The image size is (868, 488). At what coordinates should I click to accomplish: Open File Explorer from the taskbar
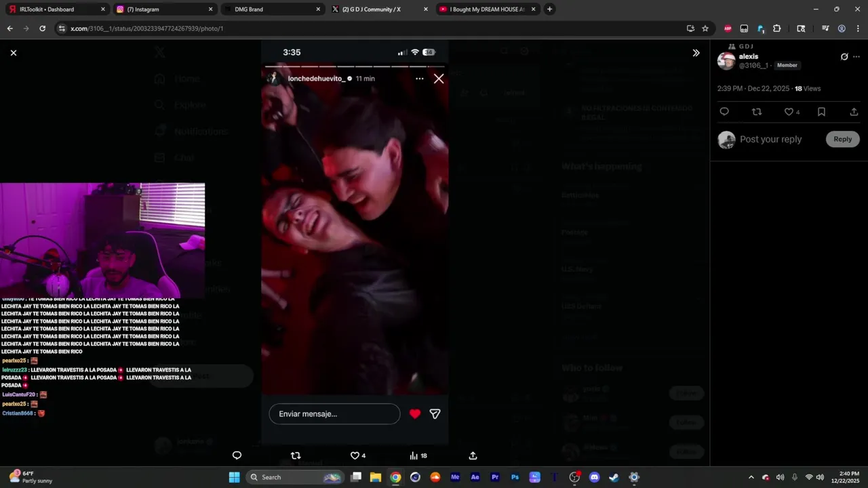click(376, 477)
